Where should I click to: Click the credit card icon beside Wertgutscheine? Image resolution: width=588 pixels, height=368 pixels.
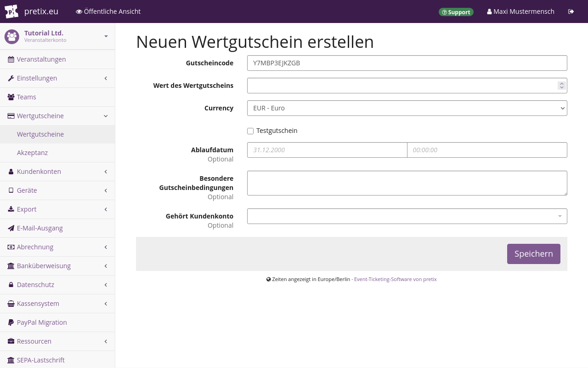11,116
